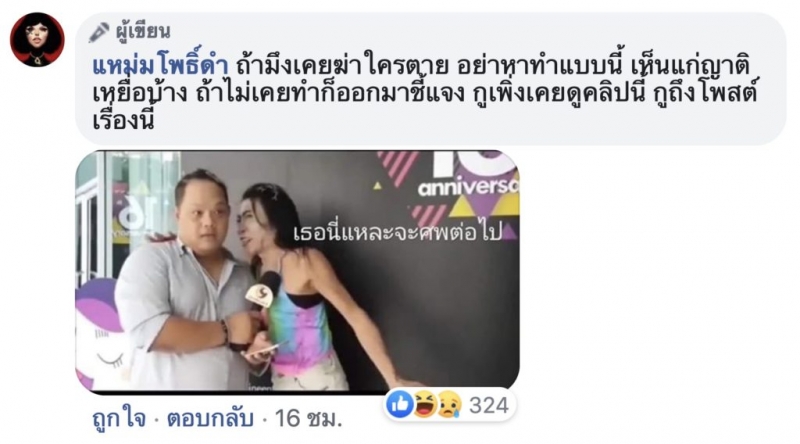Select the crying Sad reaction emoji
Image resolution: width=800 pixels, height=444 pixels.
pyautogui.click(x=449, y=404)
